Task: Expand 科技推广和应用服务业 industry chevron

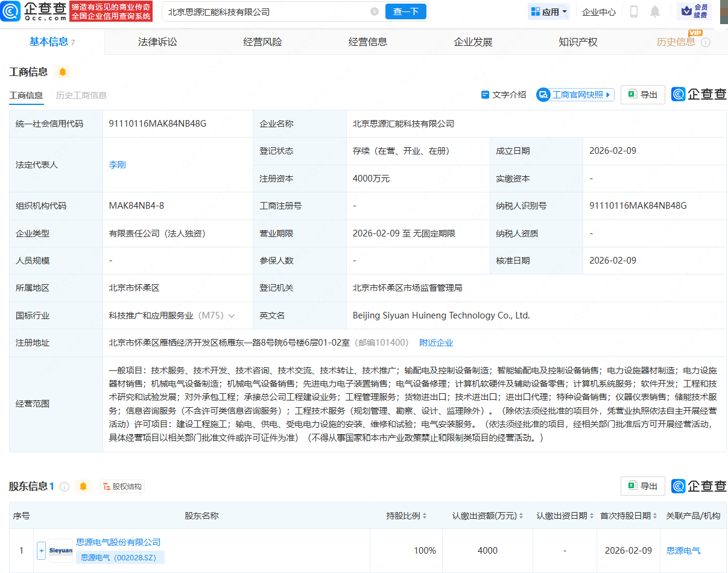Action: tap(232, 315)
